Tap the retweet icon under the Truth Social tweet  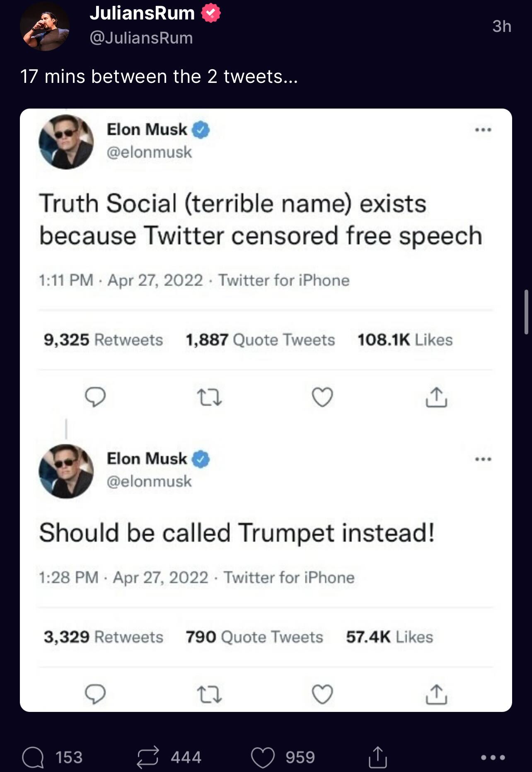click(x=209, y=397)
